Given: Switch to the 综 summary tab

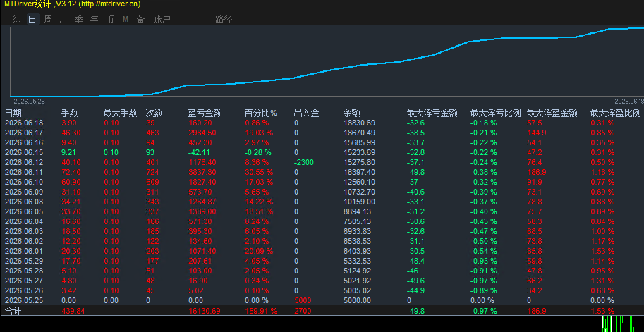Looking at the screenshot, I should point(16,19).
